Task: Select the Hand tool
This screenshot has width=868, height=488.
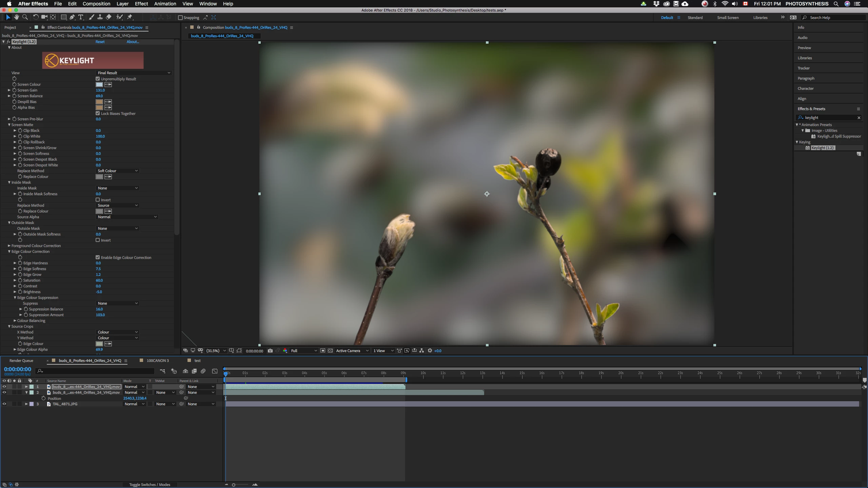Action: [16, 17]
